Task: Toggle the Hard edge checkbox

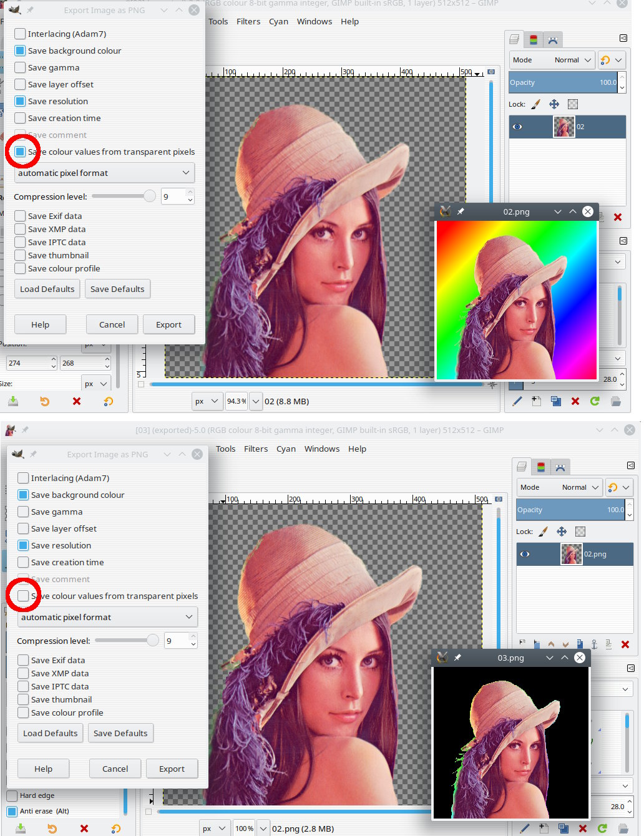Action: (x=12, y=795)
